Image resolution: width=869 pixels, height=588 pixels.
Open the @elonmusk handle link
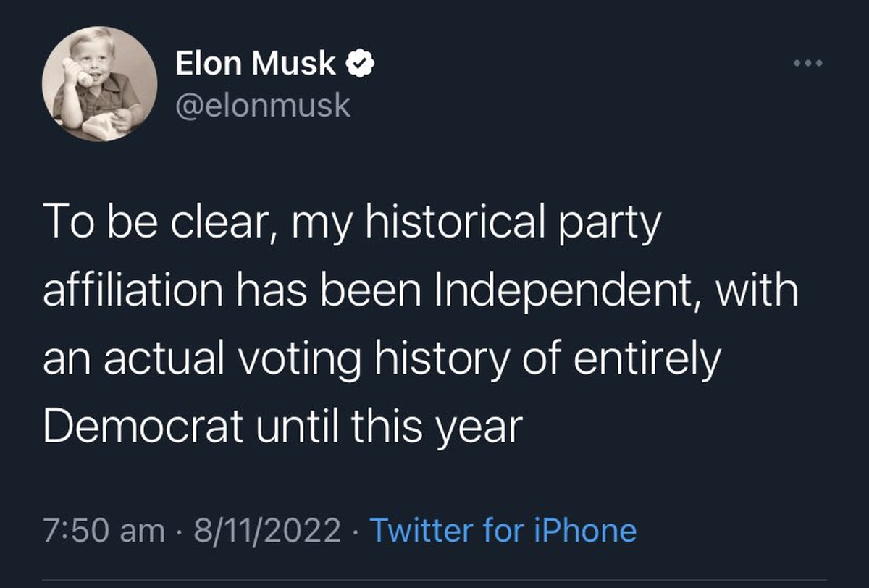pos(263,106)
